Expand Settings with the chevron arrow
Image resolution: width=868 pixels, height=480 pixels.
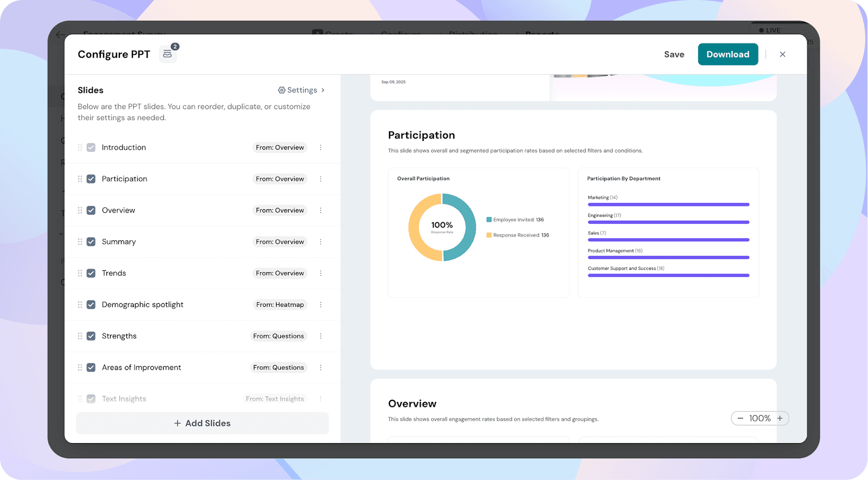(323, 90)
